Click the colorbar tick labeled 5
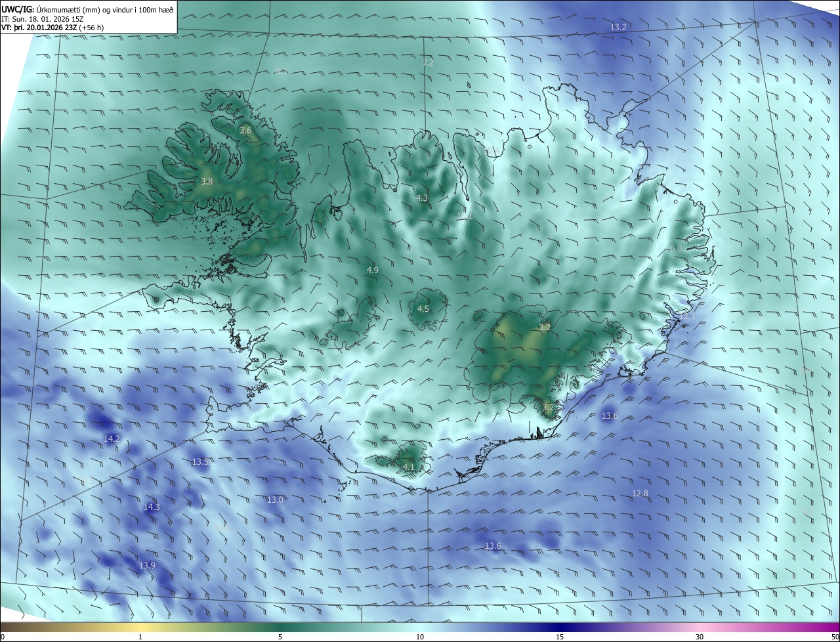 [280, 637]
